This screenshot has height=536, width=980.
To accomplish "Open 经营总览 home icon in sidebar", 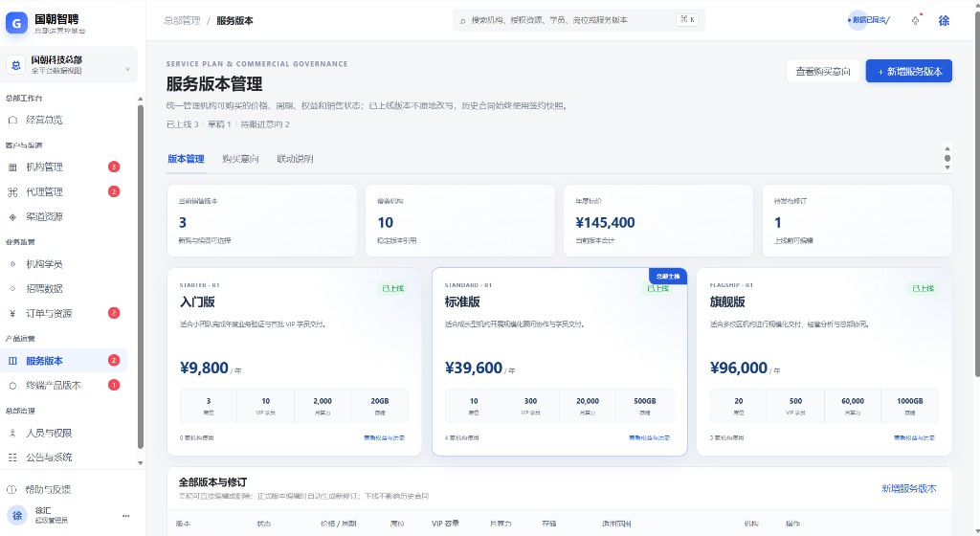I will pos(12,120).
